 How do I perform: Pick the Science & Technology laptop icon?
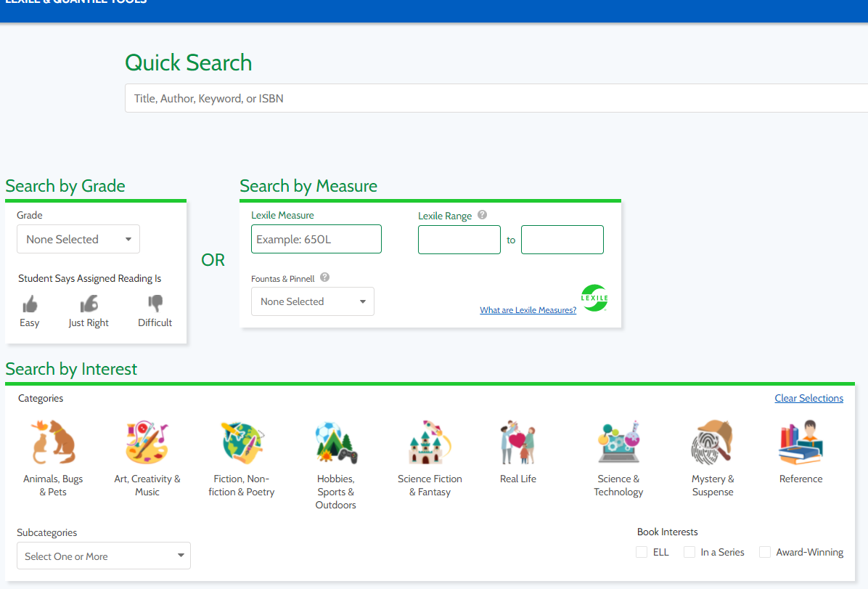618,442
